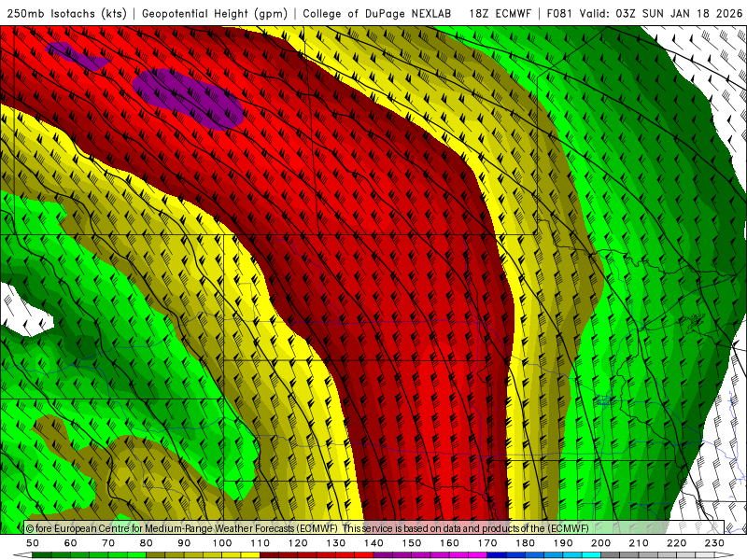
Task: Click the right arrowhead of the color scale
Action: coord(725,555)
